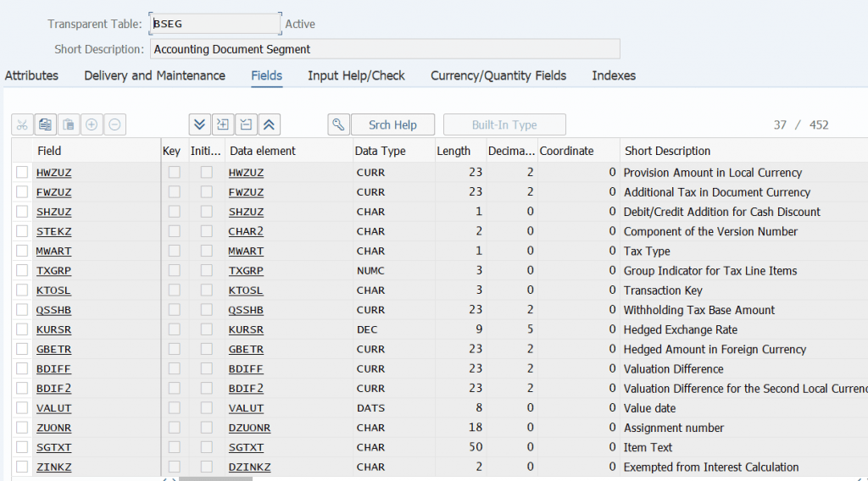Screen dimensions: 868x481
Task: Click the Paste clipboard icon
Action: coord(69,124)
